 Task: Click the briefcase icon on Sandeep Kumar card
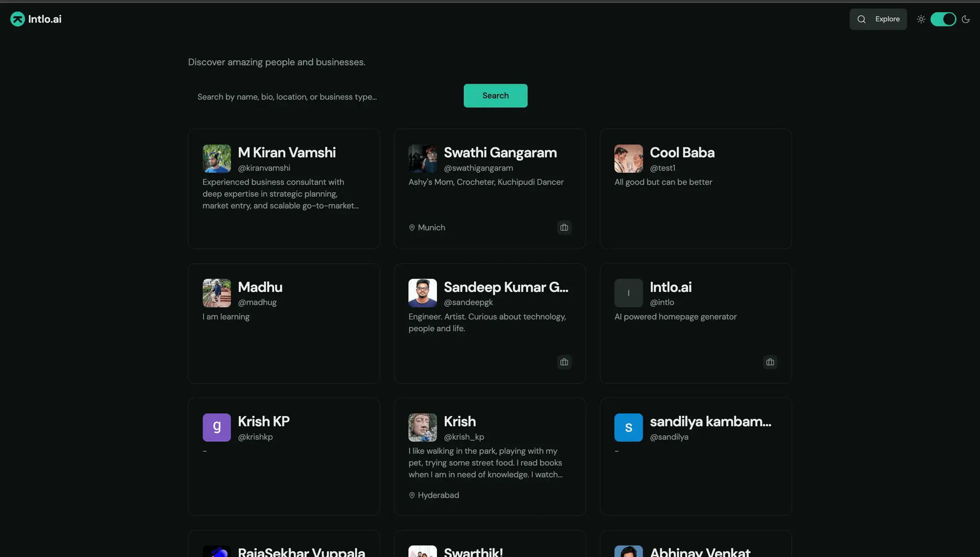pos(564,362)
